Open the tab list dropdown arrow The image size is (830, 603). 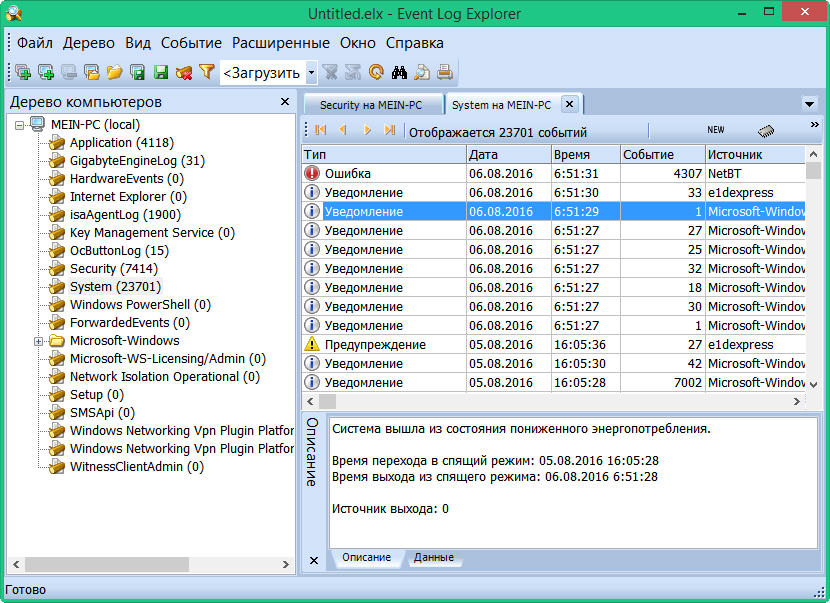(809, 104)
